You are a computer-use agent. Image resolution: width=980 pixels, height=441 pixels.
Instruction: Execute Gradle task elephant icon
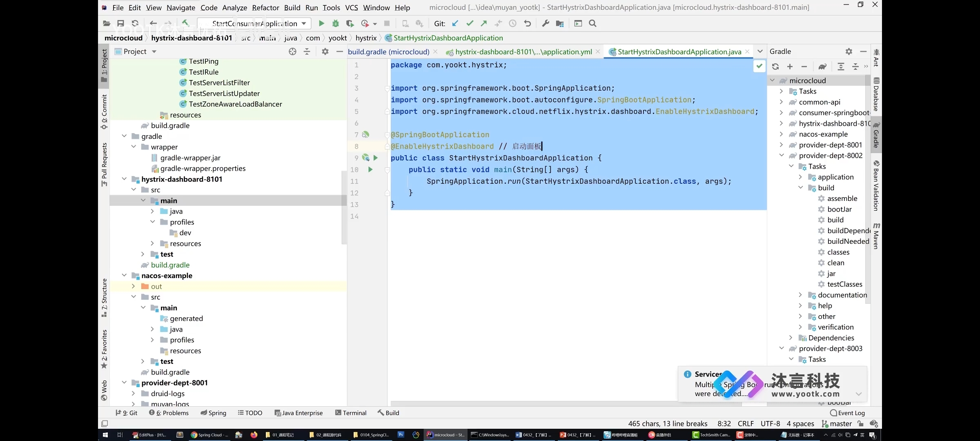pyautogui.click(x=822, y=67)
